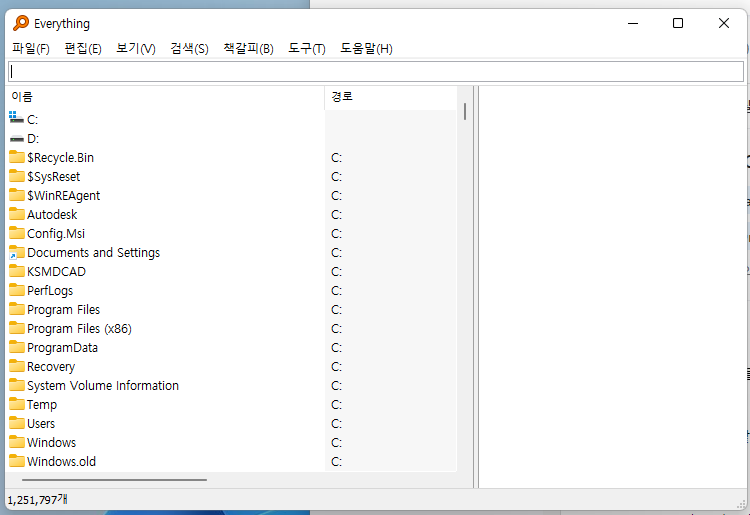Click the path cell of Users row
Viewport: 750px width, 515px height.
[391, 424]
